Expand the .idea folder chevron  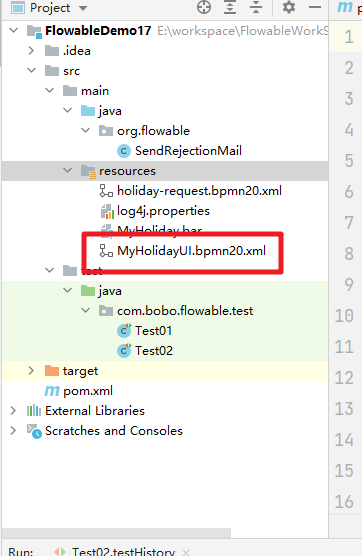31,51
